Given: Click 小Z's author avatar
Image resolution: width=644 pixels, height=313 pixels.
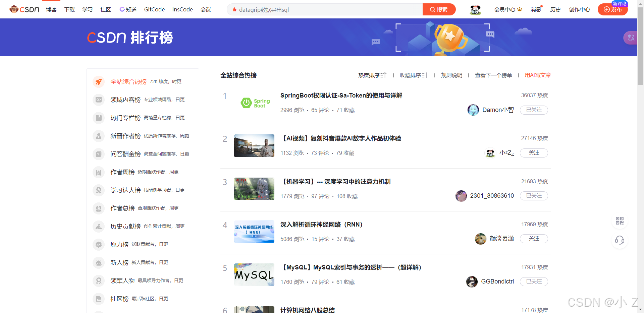Looking at the screenshot, I should tap(490, 153).
